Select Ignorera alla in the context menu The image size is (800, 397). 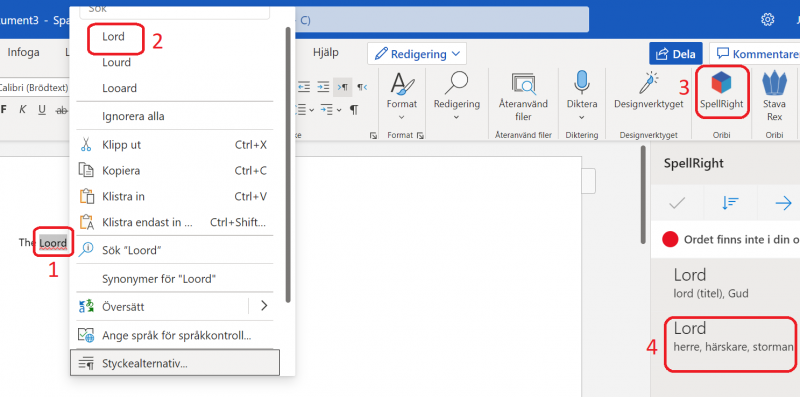[x=133, y=116]
